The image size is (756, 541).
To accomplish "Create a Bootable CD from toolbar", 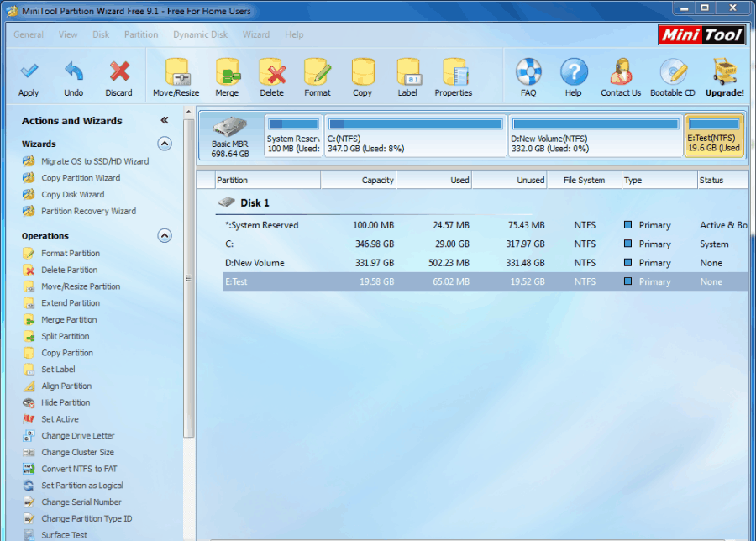I will click(x=673, y=78).
